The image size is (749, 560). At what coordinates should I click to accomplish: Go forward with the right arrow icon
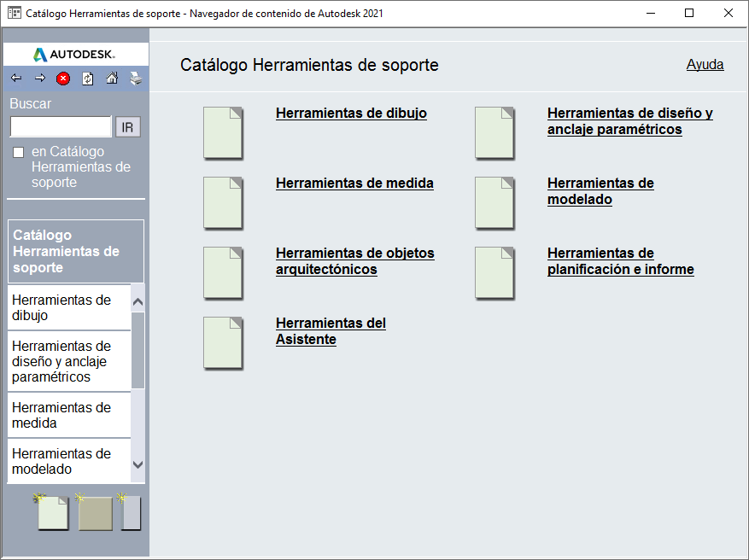40,79
